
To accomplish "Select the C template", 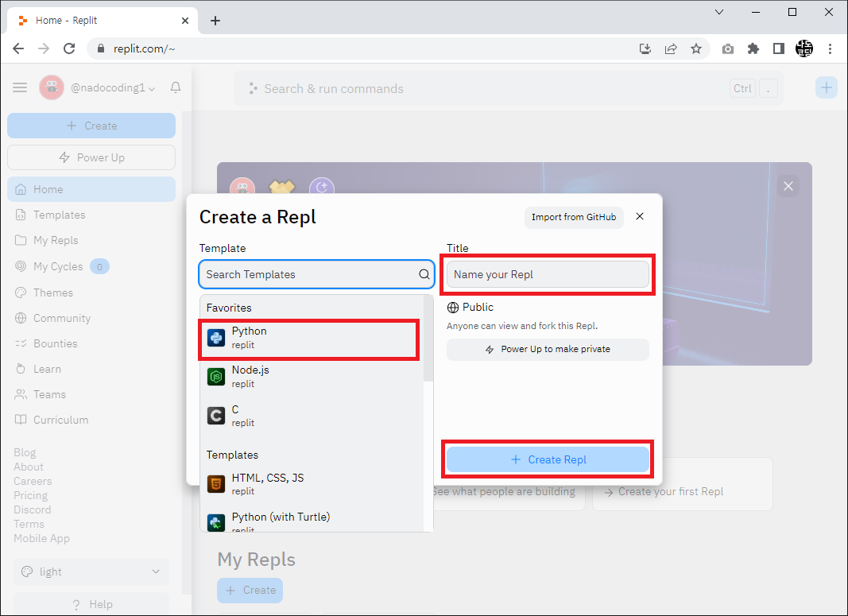I will pyautogui.click(x=312, y=416).
